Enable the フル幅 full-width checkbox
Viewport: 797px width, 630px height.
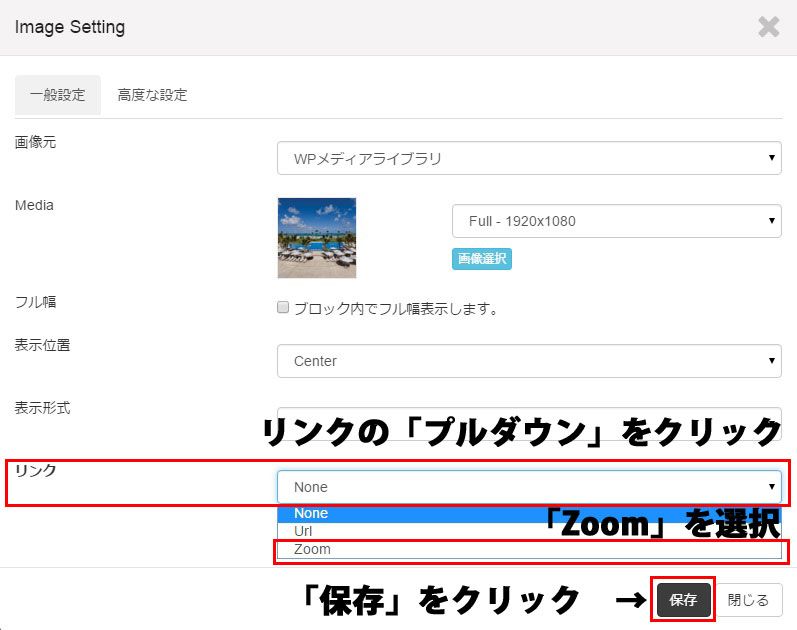coord(283,307)
